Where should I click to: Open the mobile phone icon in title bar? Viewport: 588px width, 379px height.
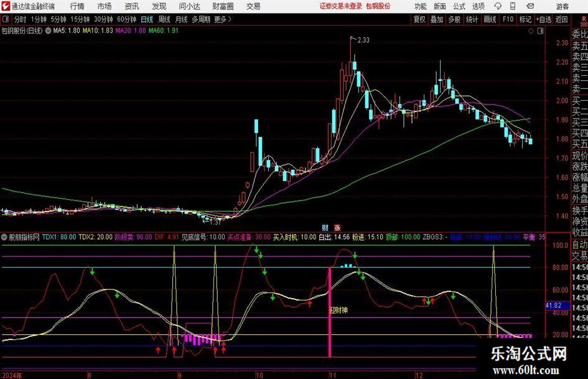(x=513, y=6)
